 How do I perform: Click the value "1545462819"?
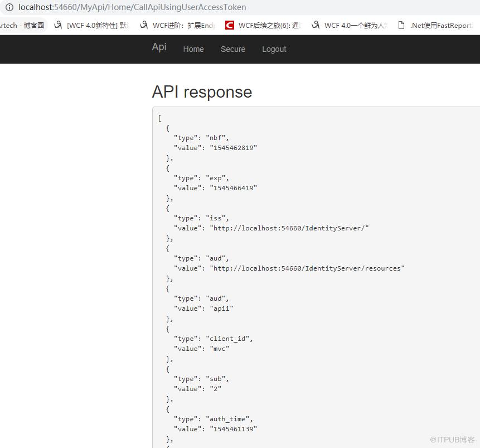click(233, 148)
